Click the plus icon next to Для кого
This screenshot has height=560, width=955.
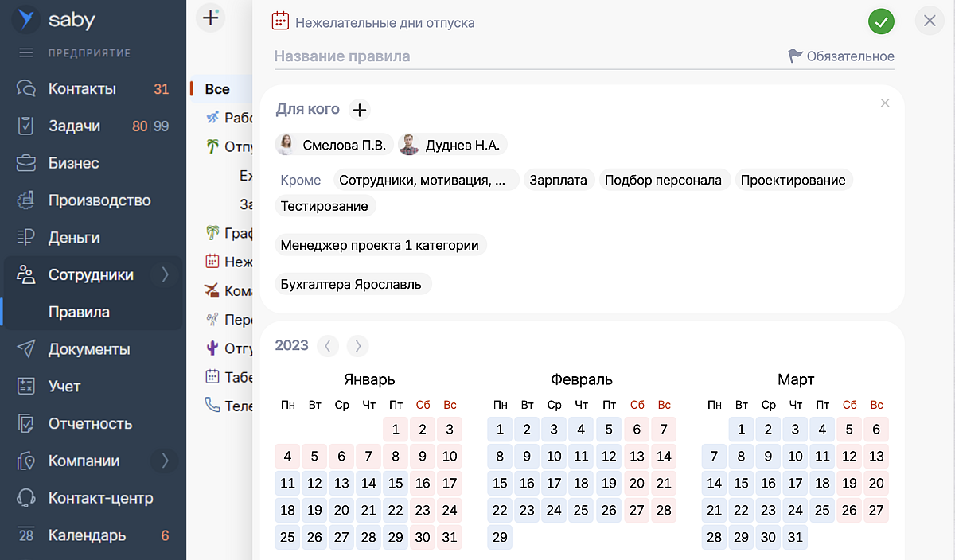point(360,110)
